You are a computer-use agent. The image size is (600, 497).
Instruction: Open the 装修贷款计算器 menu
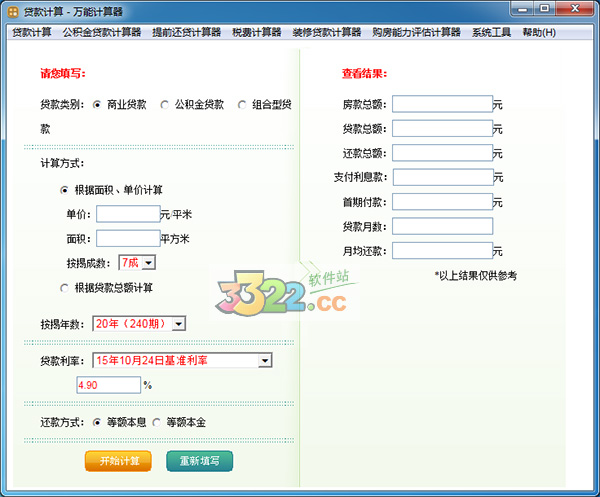point(326,33)
